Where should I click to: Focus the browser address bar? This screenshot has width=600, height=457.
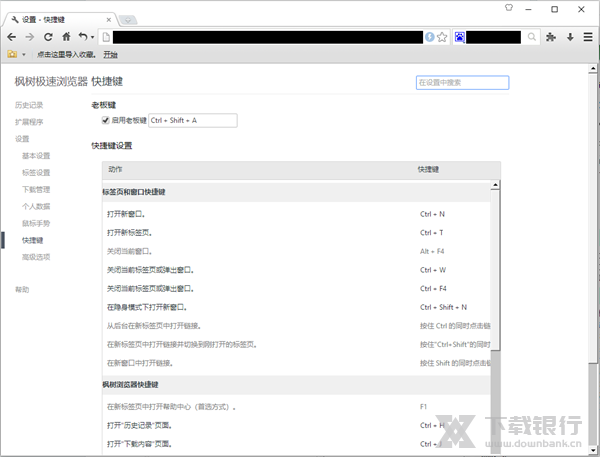(x=268, y=37)
